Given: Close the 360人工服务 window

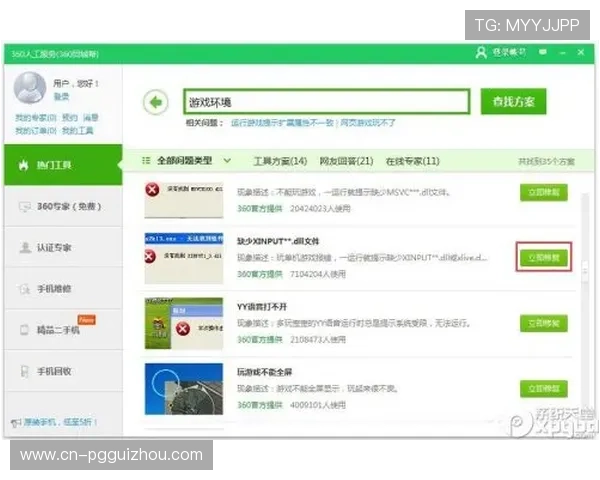Looking at the screenshot, I should tap(581, 52).
